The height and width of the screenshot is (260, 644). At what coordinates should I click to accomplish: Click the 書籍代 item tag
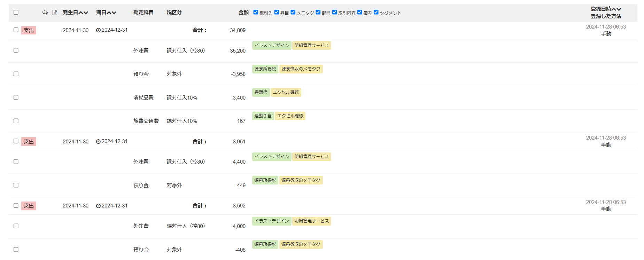click(x=261, y=92)
